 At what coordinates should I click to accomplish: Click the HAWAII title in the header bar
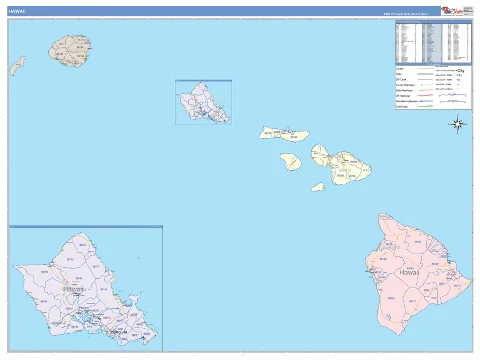point(17,11)
